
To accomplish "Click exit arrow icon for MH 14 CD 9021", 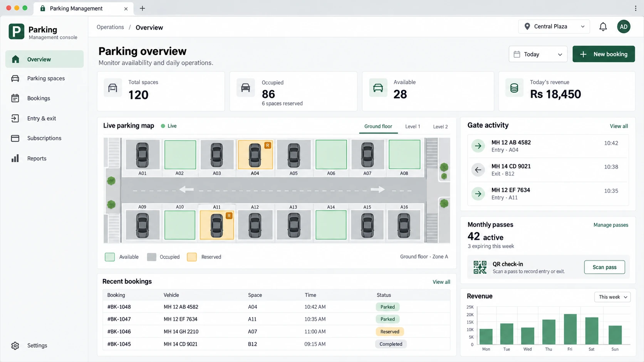I will [478, 170].
